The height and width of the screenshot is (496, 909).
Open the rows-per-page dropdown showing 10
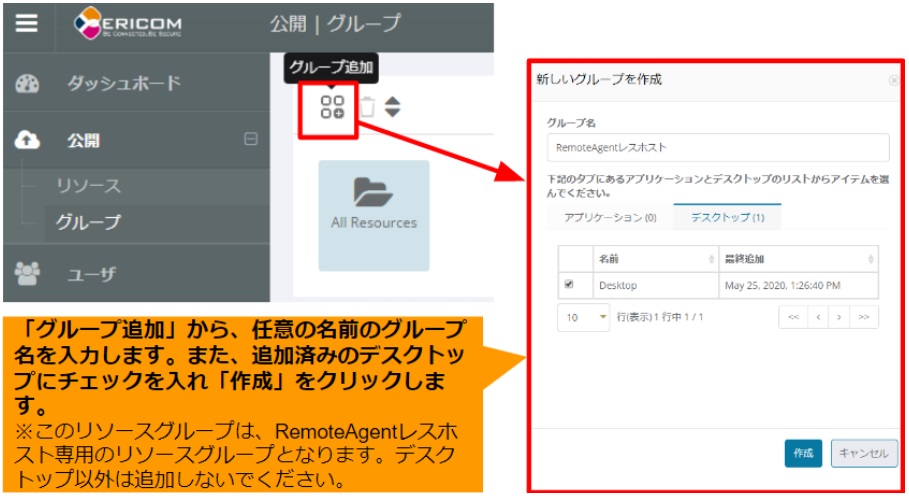pos(584,317)
